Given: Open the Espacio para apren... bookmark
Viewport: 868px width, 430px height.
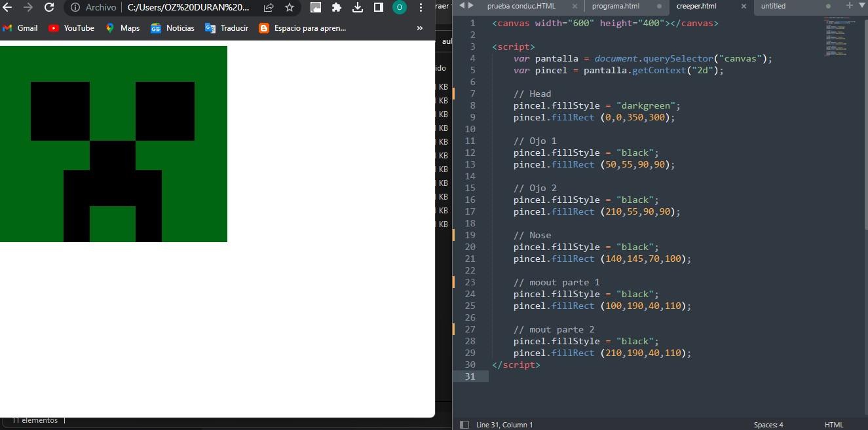Looking at the screenshot, I should click(x=303, y=28).
